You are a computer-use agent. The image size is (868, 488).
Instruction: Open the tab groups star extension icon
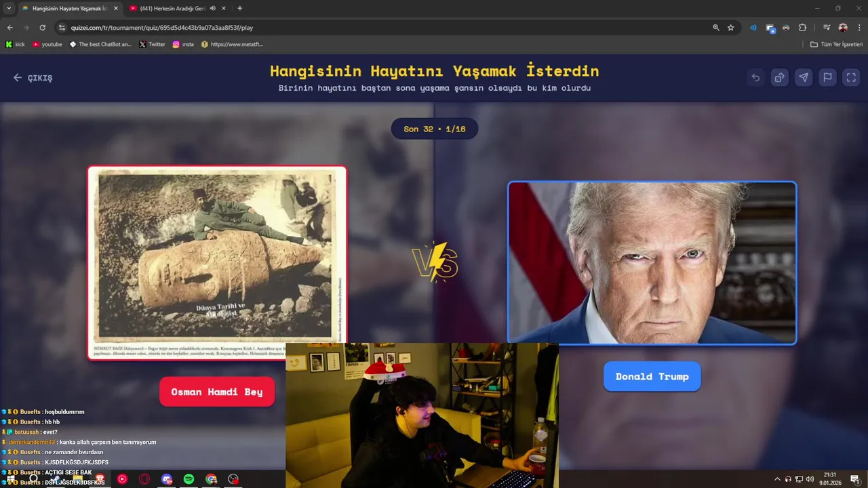click(770, 28)
